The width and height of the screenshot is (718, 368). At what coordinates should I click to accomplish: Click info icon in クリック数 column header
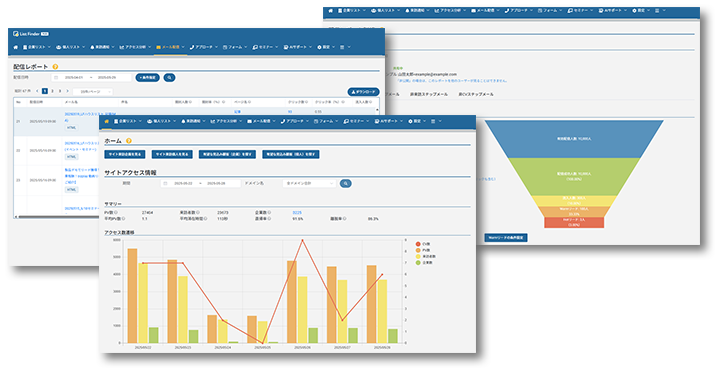click(x=305, y=102)
